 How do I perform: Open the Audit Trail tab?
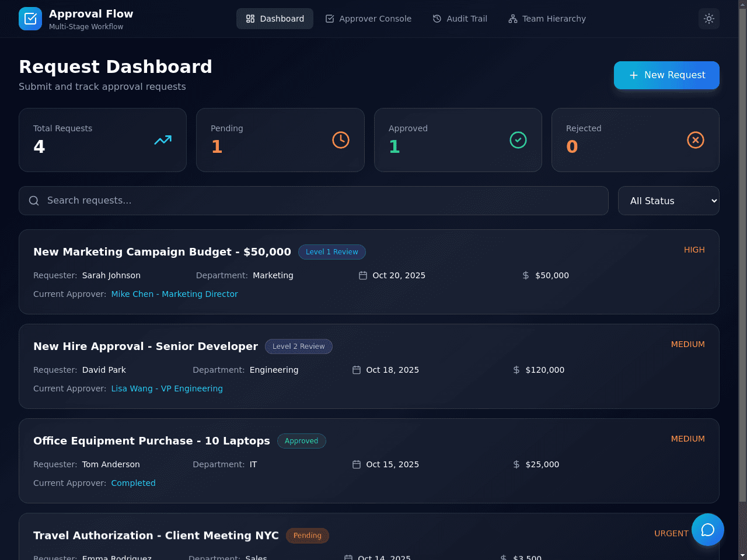click(460, 19)
